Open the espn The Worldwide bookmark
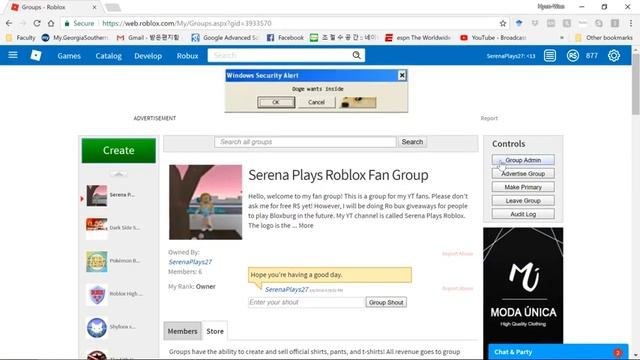This screenshot has width=640, height=360. click(418, 38)
